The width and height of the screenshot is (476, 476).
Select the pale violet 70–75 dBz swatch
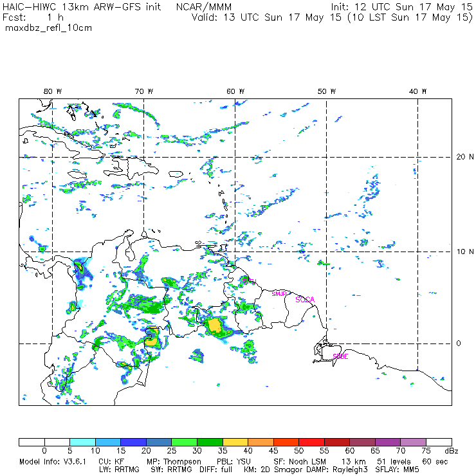413,442
